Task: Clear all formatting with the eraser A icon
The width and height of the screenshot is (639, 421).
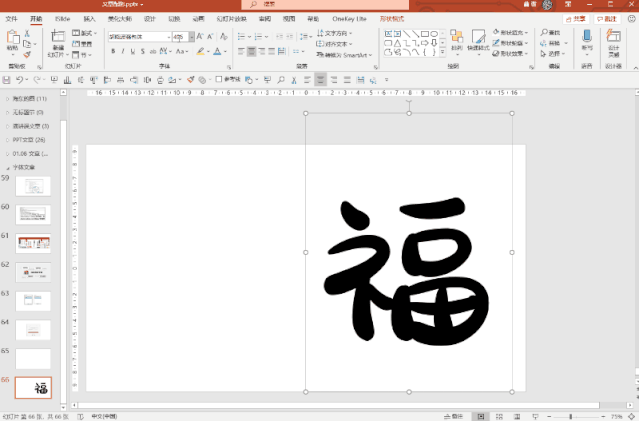Action: (x=224, y=37)
